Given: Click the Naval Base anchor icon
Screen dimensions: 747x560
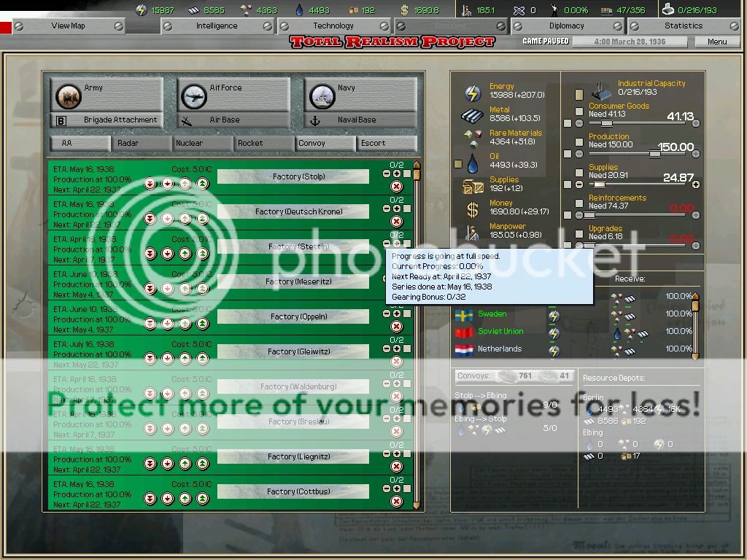Looking at the screenshot, I should pyautogui.click(x=315, y=120).
